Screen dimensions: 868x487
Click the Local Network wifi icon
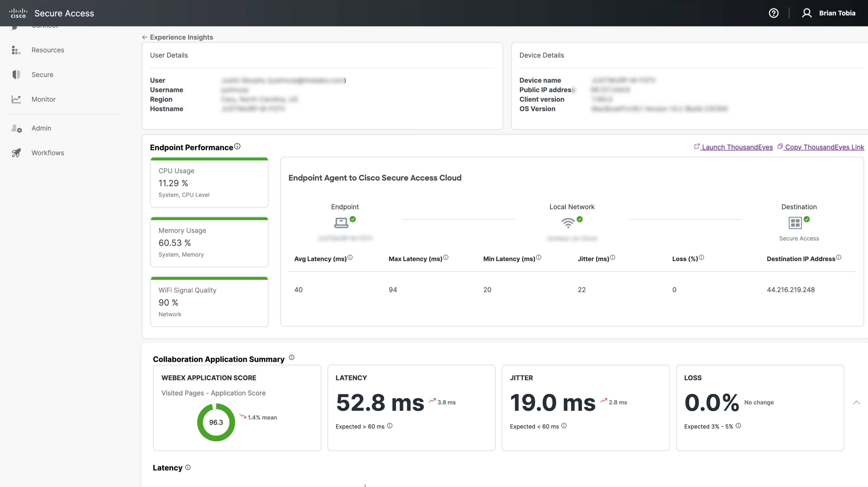(x=568, y=223)
